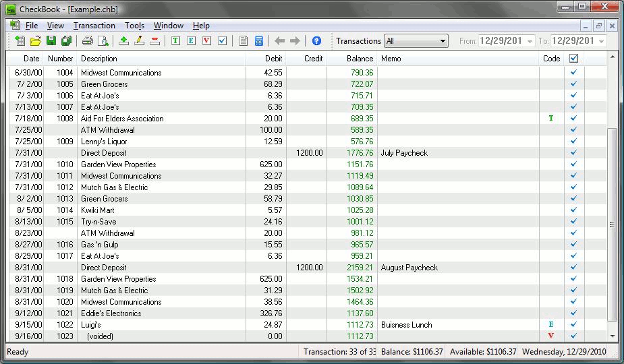Open the View menu
Screen dimensions: 624x364
pyautogui.click(x=55, y=26)
